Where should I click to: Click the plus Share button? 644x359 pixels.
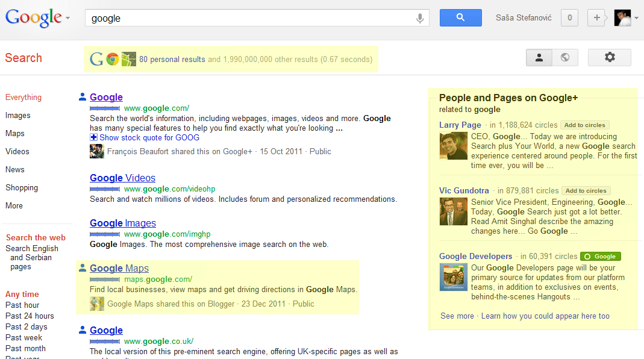[x=597, y=17]
